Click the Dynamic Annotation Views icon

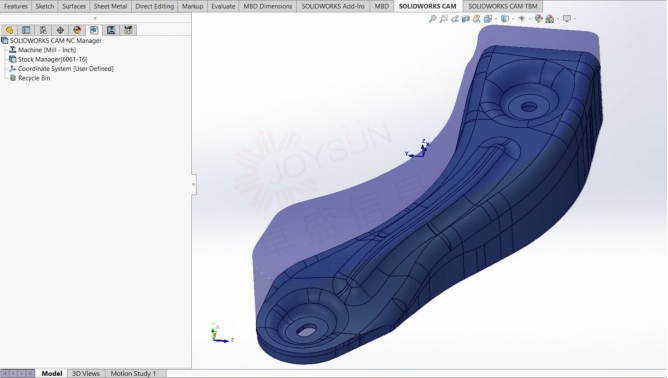[x=477, y=19]
